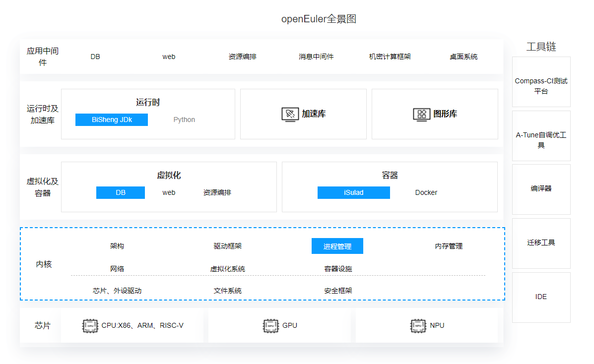Viewport: 594px width, 364px height.
Task: Click the NPU chip icon
Action: point(418,325)
